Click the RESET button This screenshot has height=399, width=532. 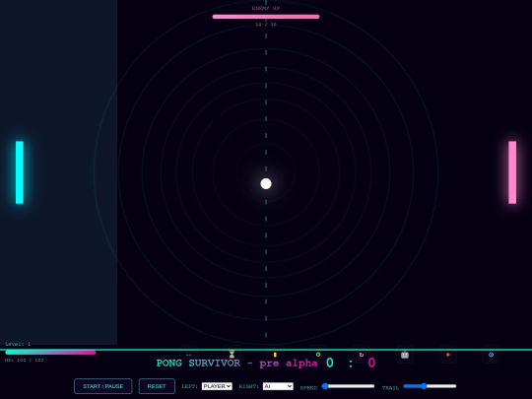157,386
